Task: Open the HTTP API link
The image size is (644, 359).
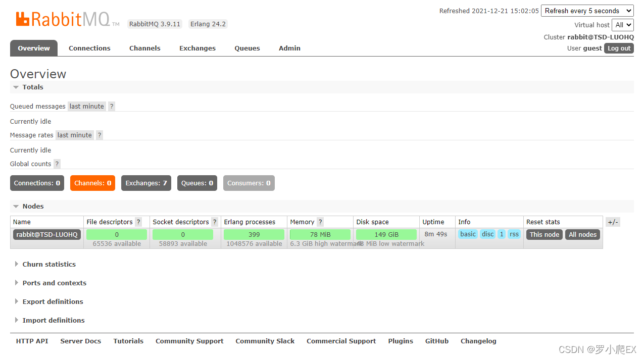Action: tap(32, 341)
